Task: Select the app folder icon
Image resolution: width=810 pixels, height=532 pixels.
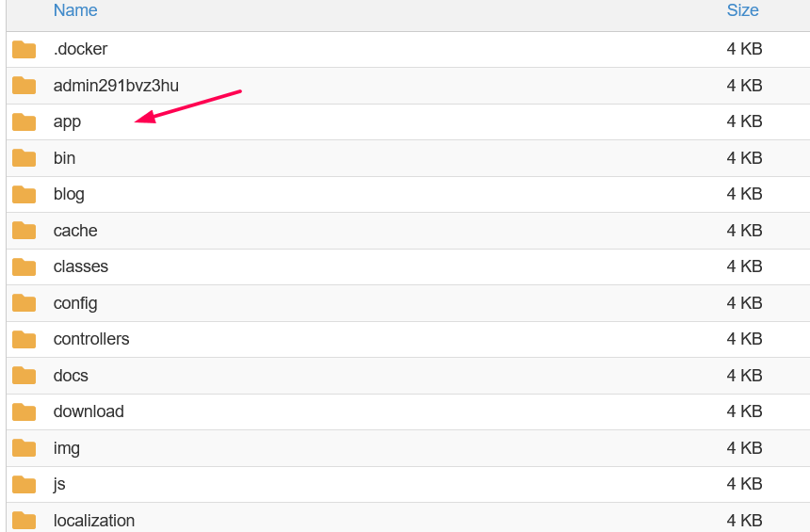Action: [x=24, y=121]
